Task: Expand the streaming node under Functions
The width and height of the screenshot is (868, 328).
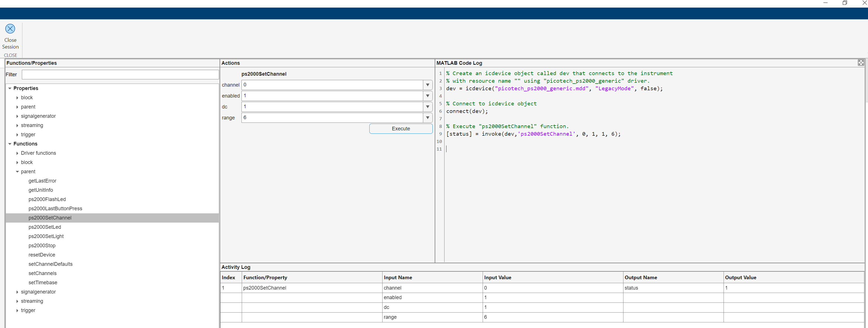Action: [x=17, y=301]
